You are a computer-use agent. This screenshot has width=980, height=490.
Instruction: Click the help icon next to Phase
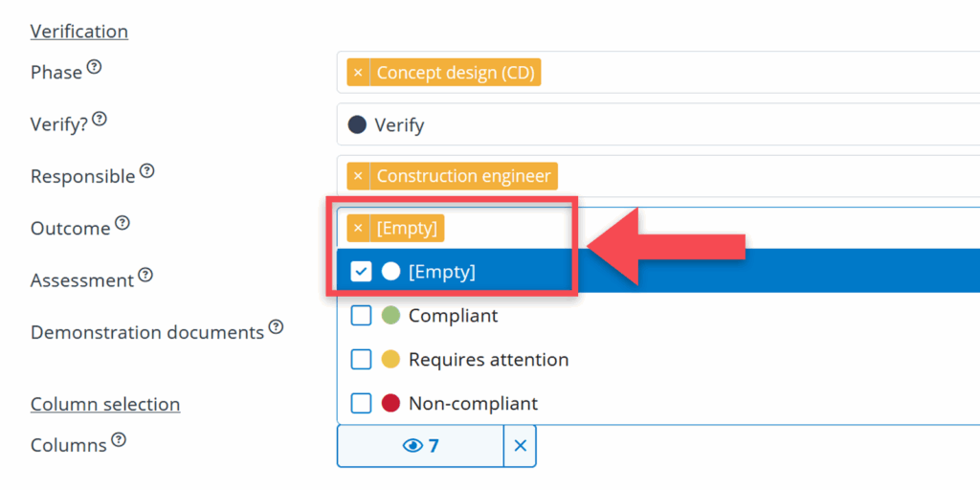94,68
